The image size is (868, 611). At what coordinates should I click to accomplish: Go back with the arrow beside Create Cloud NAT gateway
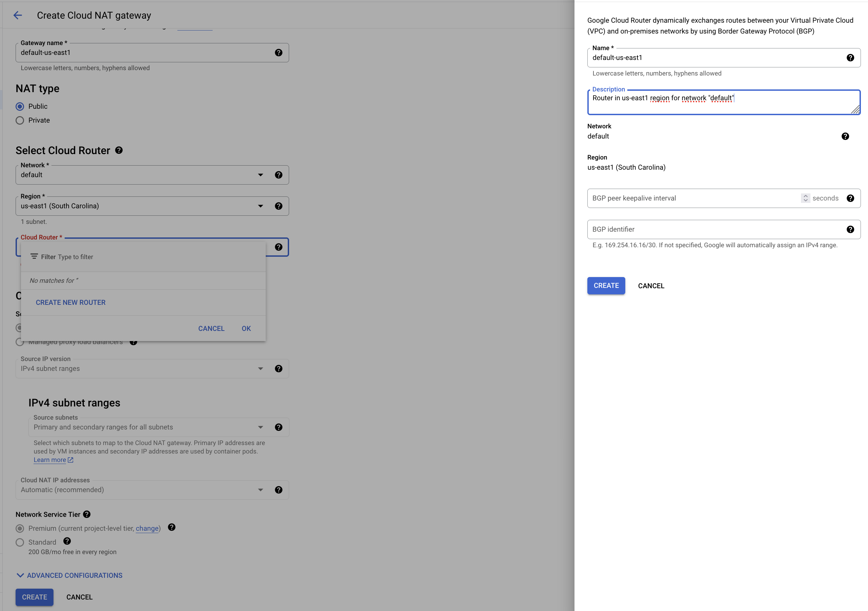18,15
